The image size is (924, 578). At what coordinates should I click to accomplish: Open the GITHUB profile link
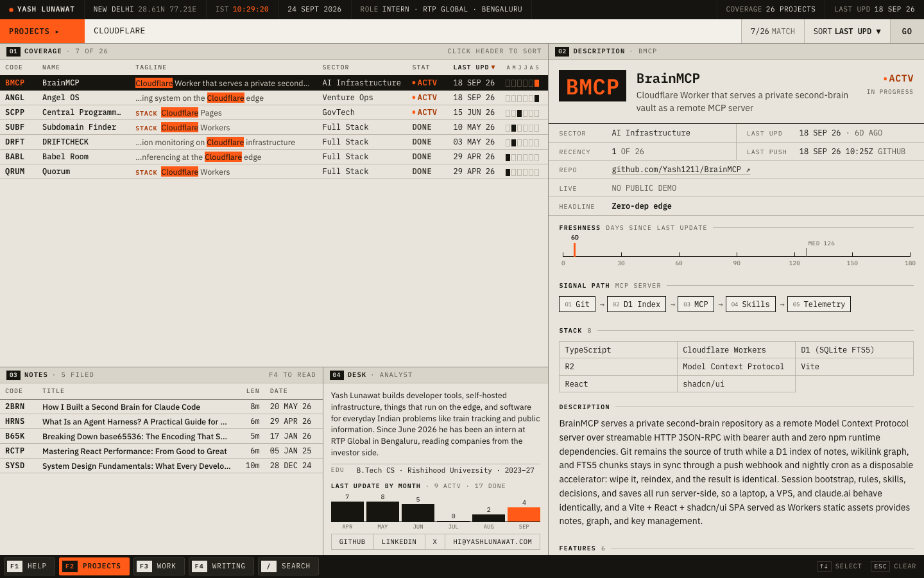[352, 542]
